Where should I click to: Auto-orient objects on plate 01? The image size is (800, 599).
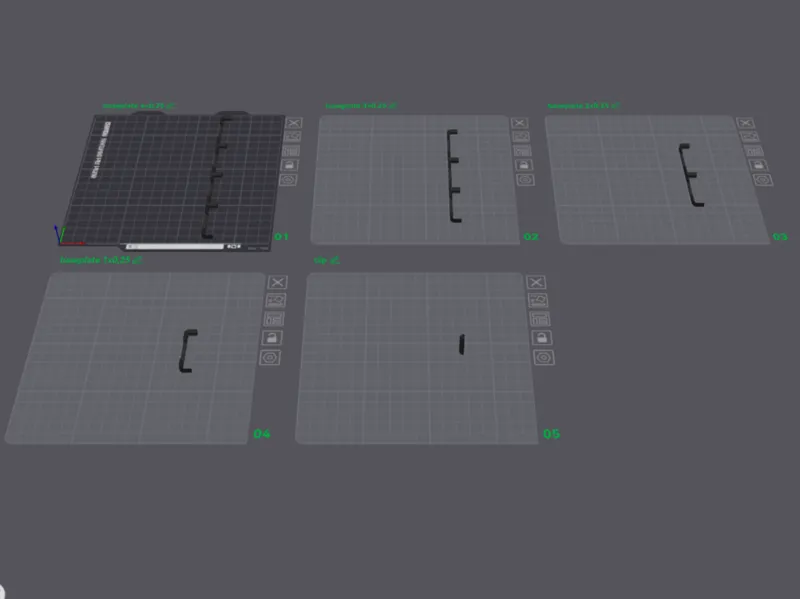[x=292, y=137]
